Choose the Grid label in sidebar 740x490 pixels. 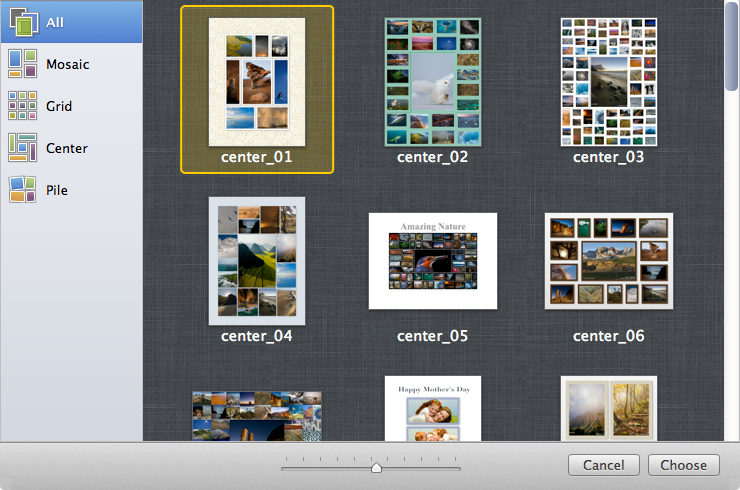coord(59,106)
